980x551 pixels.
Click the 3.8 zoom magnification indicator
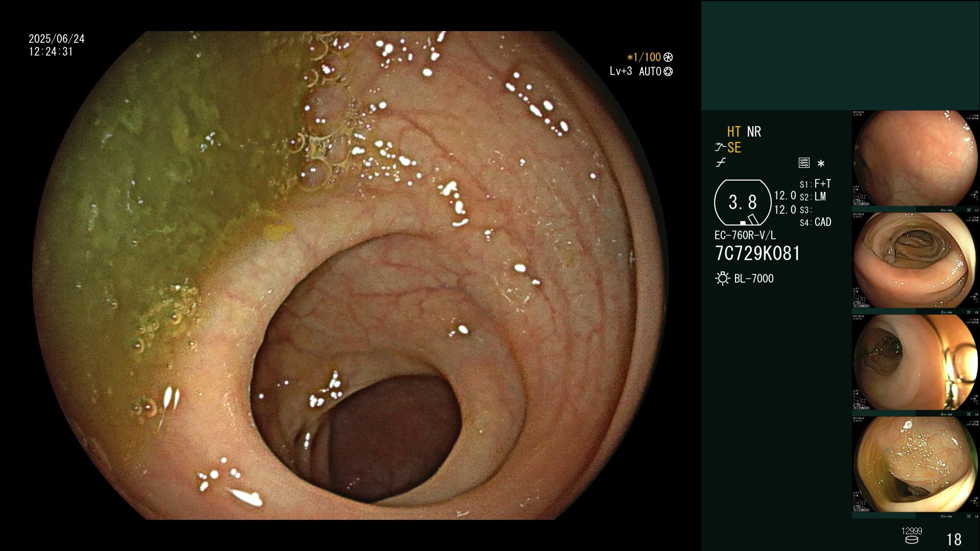pyautogui.click(x=743, y=203)
